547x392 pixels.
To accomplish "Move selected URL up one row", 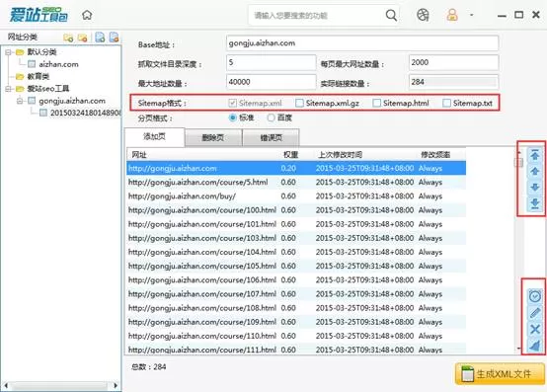I will (535, 171).
